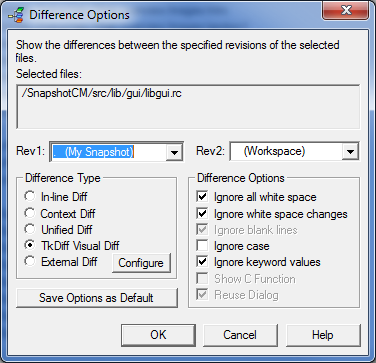Viewport: 376px width, 363px height.
Task: Click the Cancel button
Action: (x=240, y=335)
